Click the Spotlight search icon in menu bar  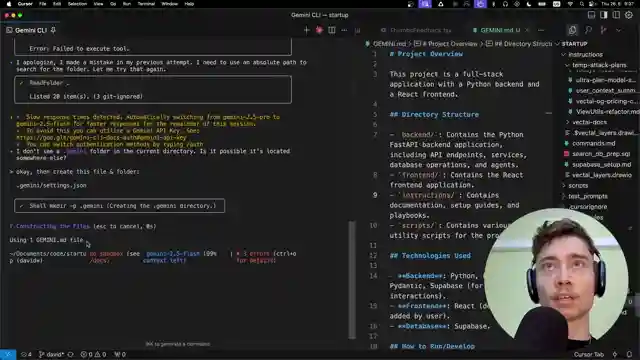coord(581,4)
